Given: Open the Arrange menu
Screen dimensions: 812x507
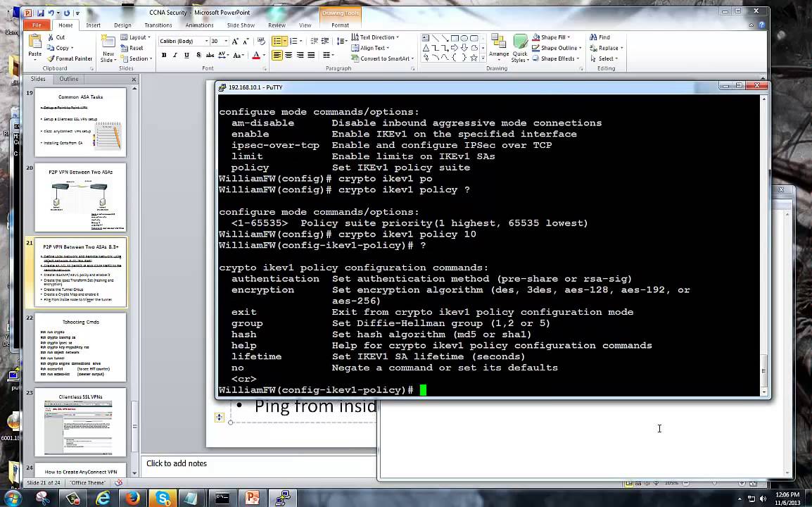Looking at the screenshot, I should [x=499, y=48].
